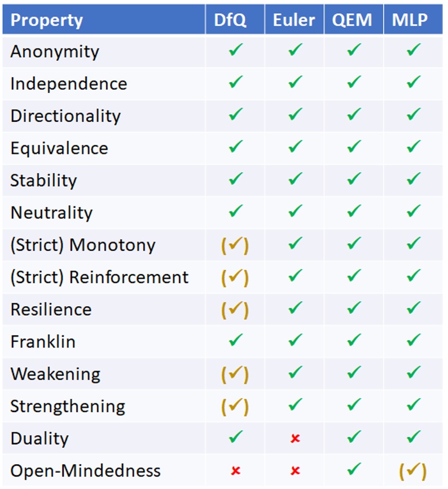Select the Property column header
Viewport: 448px width, 489px height.
[47, 20]
